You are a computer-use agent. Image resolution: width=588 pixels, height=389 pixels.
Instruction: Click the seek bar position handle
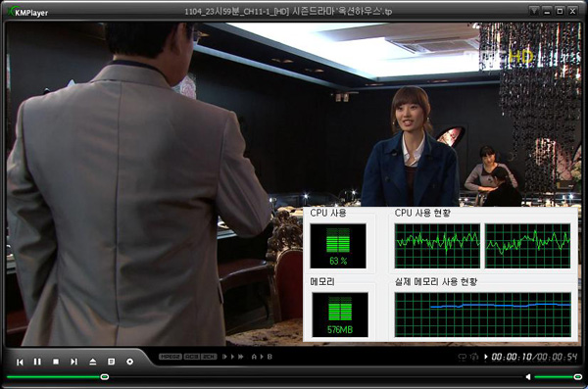pos(105,376)
